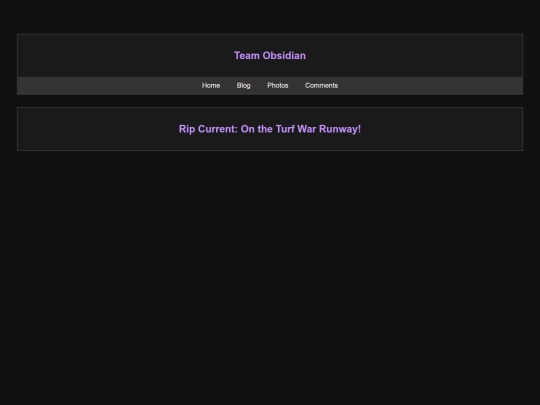The image size is (540, 405).
Task: Click the Team Obsidian site title
Action: point(270,55)
